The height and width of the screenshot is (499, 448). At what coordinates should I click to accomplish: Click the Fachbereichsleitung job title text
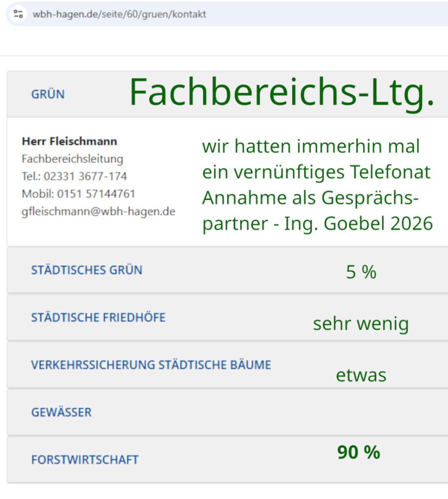click(72, 159)
